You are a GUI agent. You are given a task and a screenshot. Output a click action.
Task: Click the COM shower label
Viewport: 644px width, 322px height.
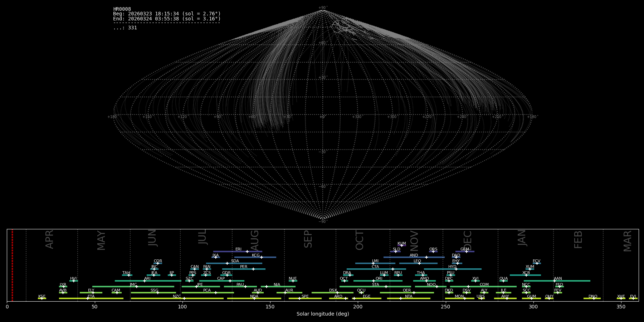click(484, 285)
